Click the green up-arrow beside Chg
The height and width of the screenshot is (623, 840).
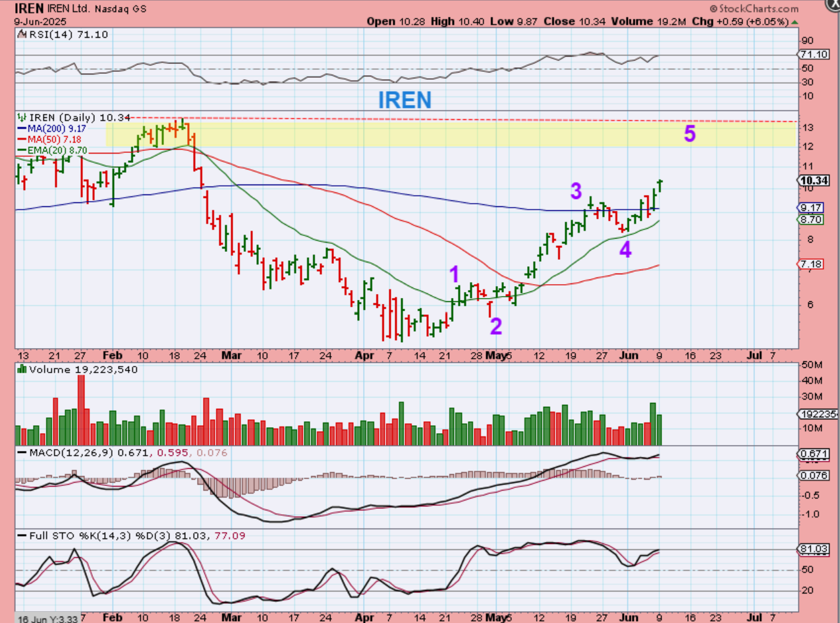pyautogui.click(x=795, y=22)
